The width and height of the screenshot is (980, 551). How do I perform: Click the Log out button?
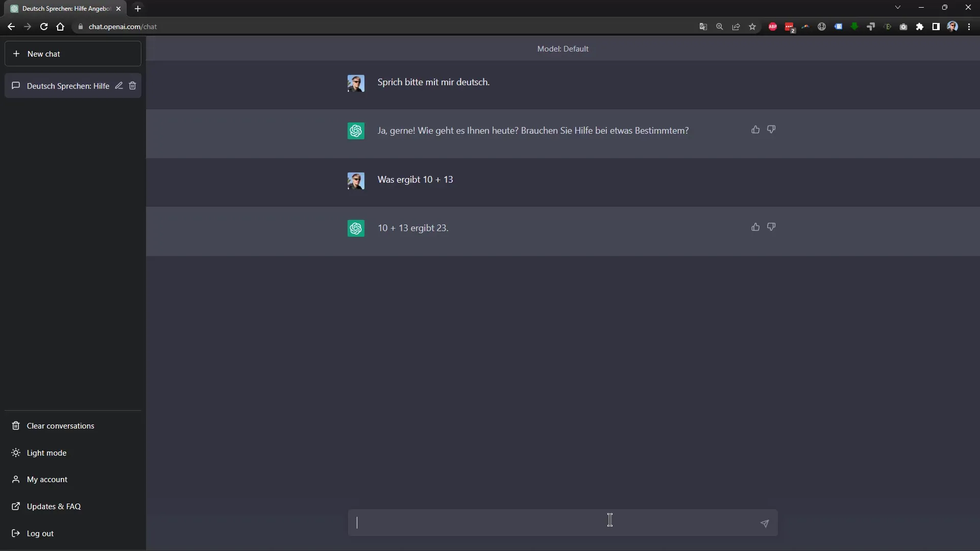click(40, 533)
